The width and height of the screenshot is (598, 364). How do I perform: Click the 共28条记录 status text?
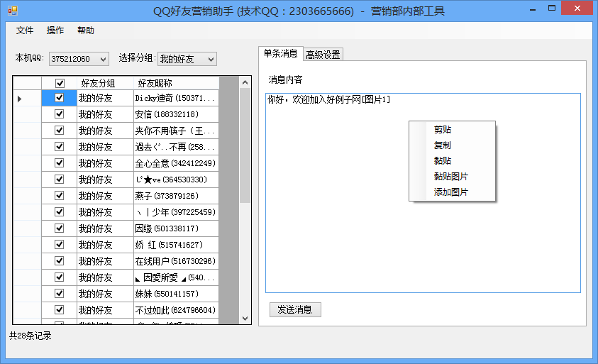tap(30, 336)
